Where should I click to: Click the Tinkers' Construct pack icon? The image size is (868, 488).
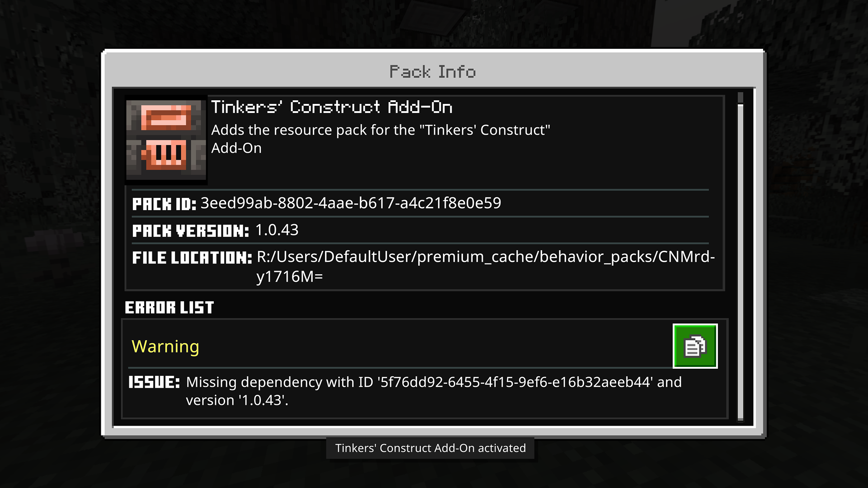pyautogui.click(x=166, y=140)
